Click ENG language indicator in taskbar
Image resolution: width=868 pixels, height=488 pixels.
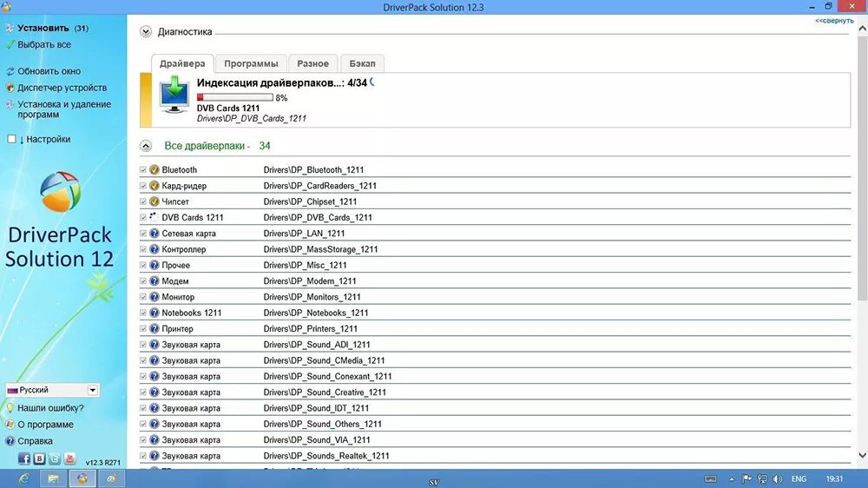click(x=799, y=478)
